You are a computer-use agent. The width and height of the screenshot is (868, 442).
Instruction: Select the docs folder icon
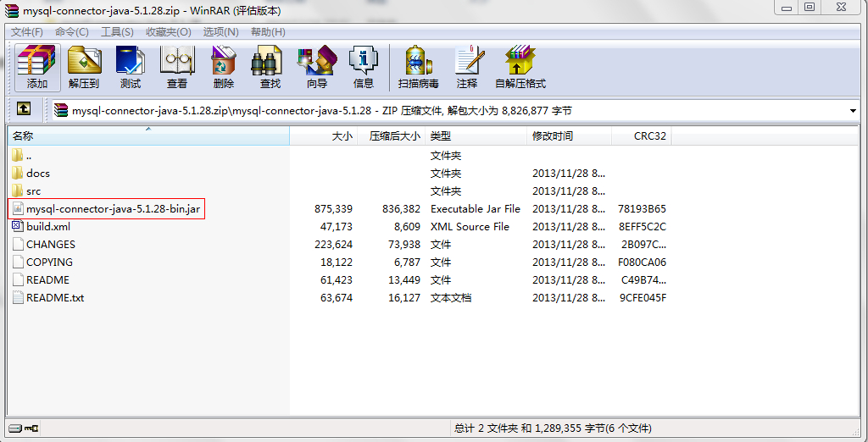click(18, 173)
